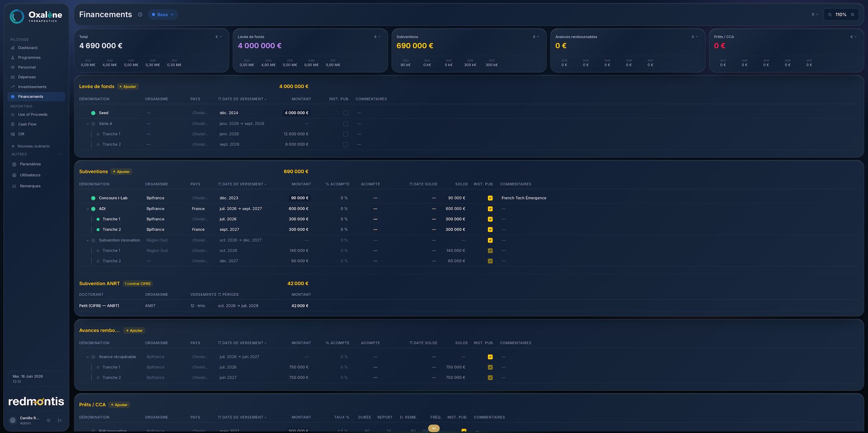The height and width of the screenshot is (433, 868).
Task: Click the info icon beside Financements title
Action: pos(140,14)
